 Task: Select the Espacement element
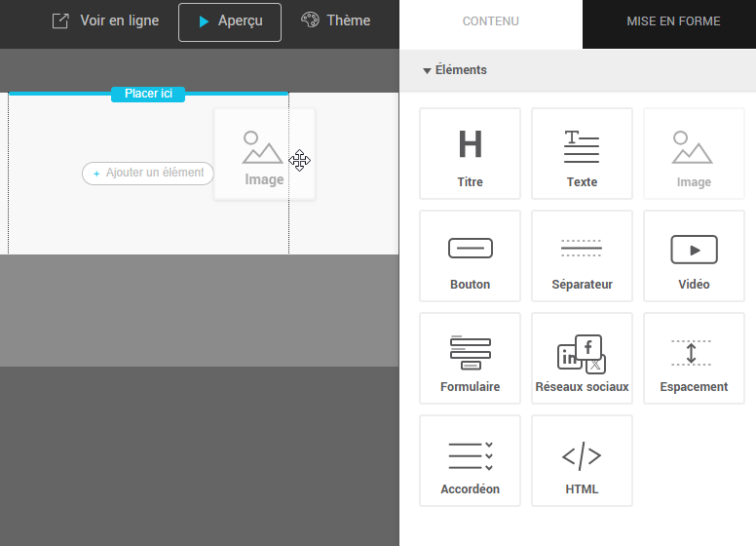click(694, 358)
